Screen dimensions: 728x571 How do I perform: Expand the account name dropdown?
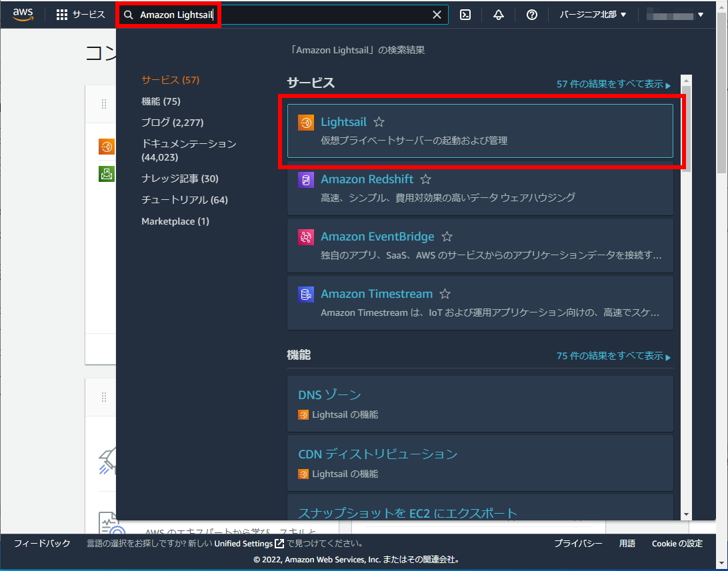tap(675, 15)
